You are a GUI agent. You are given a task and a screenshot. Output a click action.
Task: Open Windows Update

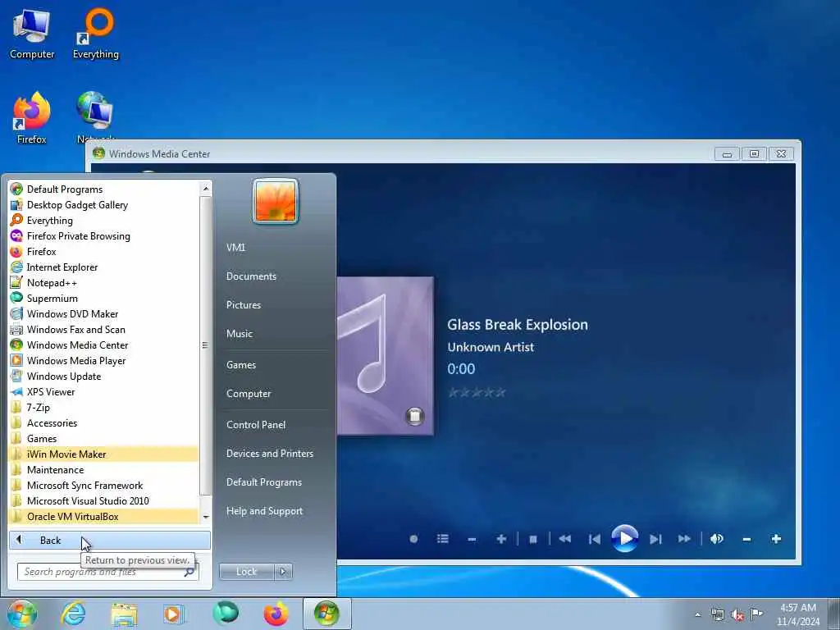tap(104, 376)
